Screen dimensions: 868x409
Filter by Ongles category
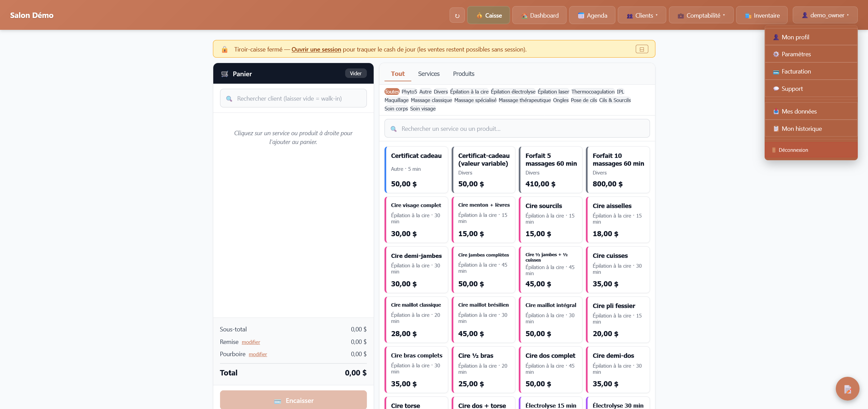[x=561, y=100]
